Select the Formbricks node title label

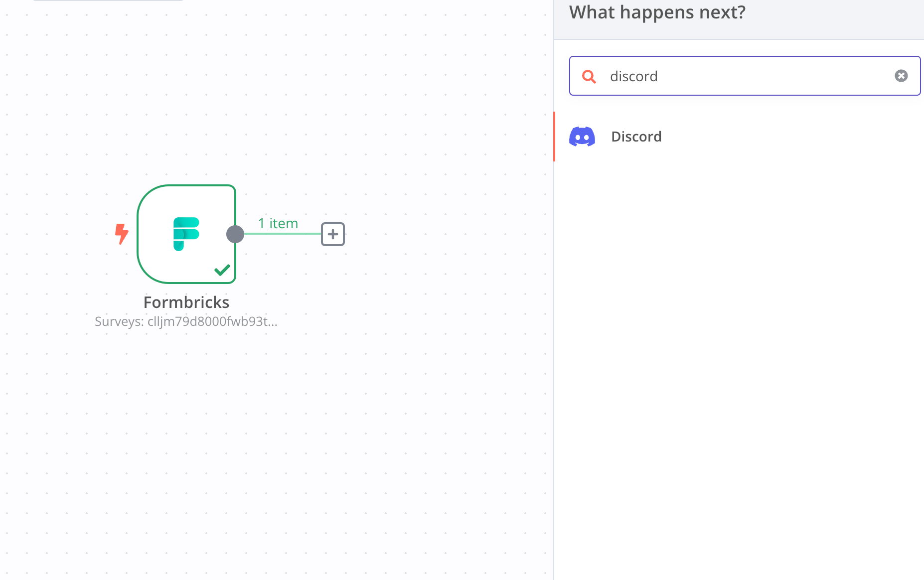tap(186, 302)
